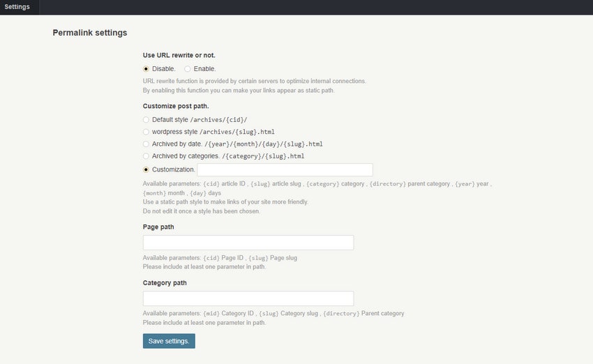Image resolution: width=593 pixels, height=364 pixels.
Task: Choose Default style post path radio
Action: (146, 120)
